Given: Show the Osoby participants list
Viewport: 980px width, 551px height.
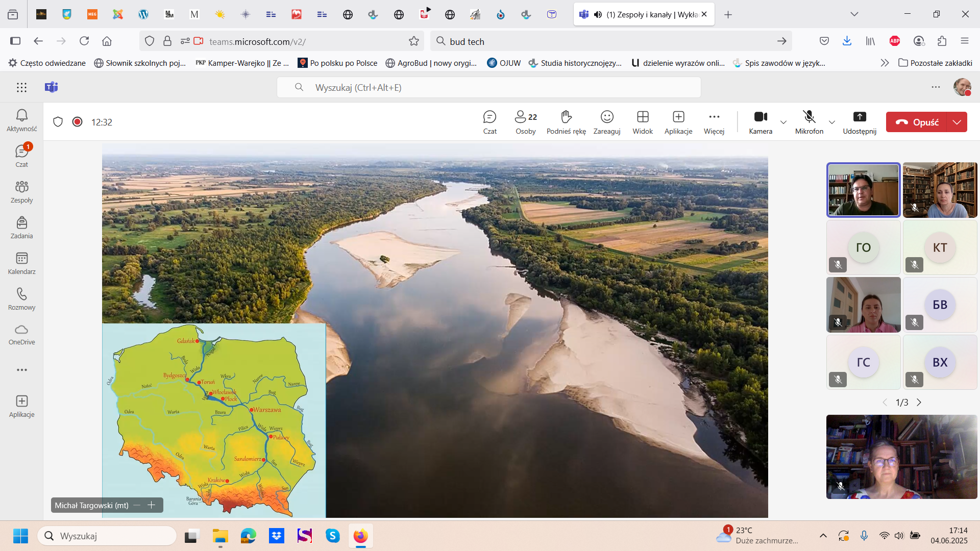Looking at the screenshot, I should [526, 122].
